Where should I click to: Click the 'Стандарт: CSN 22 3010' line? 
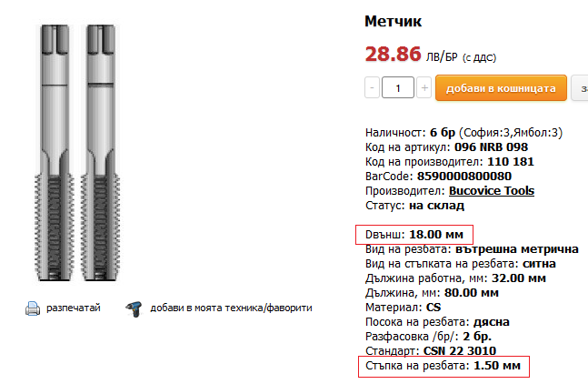[x=430, y=350]
